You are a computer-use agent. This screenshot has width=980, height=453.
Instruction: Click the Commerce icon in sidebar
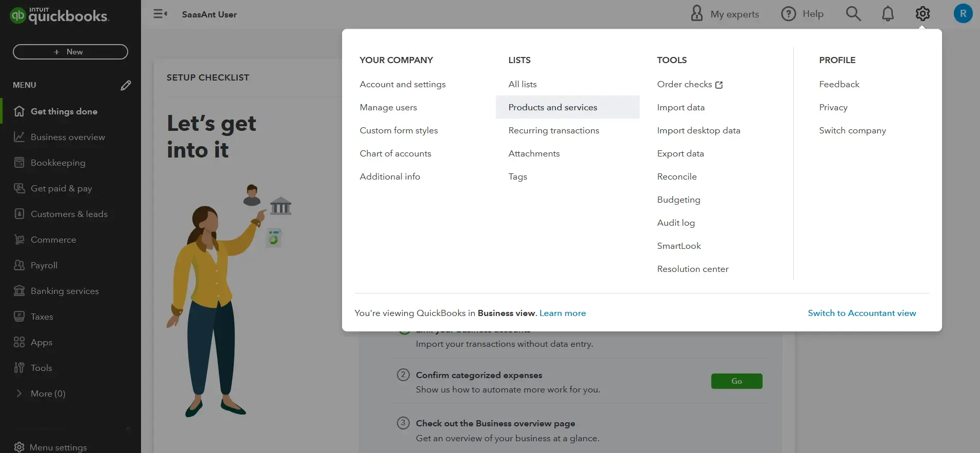(x=19, y=240)
